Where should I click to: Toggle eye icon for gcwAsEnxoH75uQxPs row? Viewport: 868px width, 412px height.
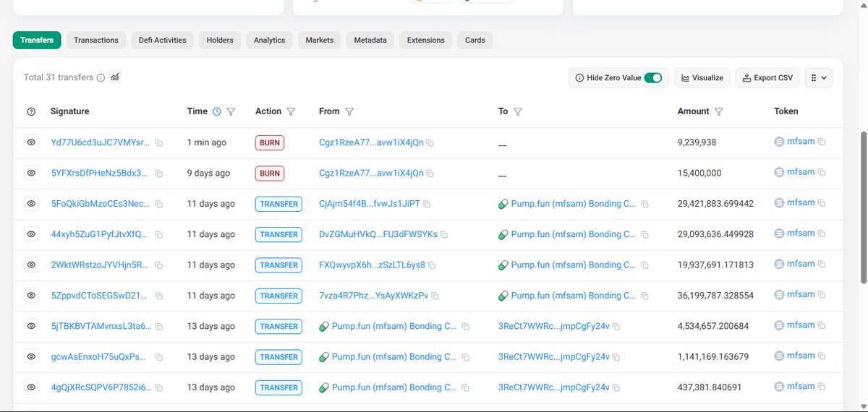click(31, 356)
